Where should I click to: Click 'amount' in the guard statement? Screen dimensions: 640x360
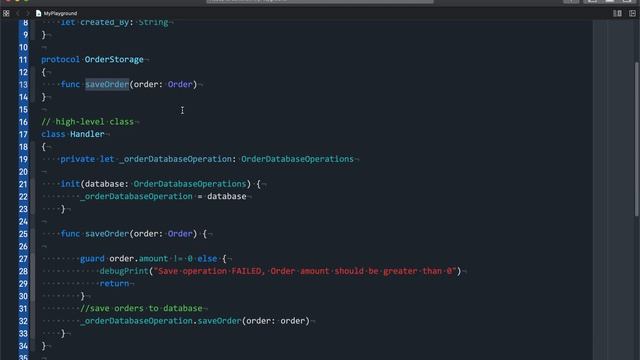click(153, 258)
